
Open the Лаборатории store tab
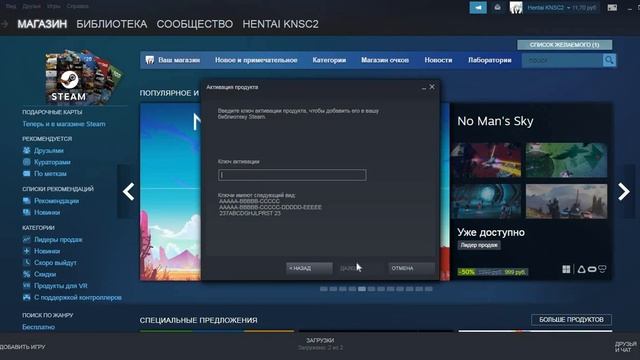(x=489, y=60)
